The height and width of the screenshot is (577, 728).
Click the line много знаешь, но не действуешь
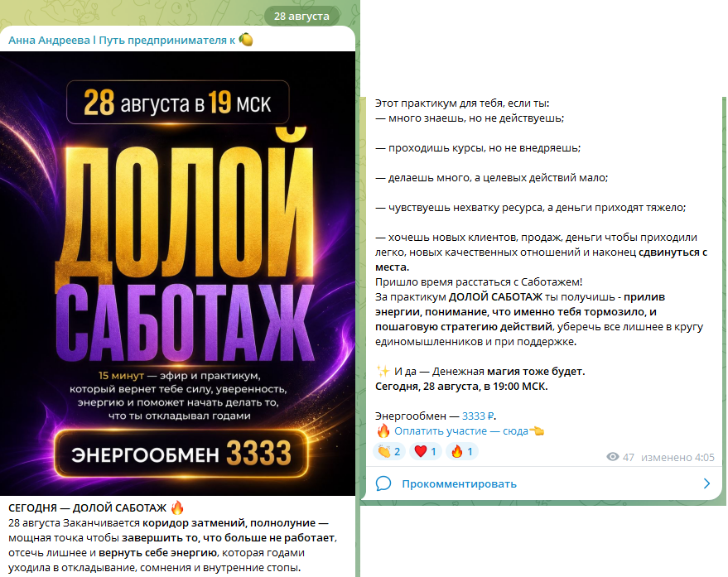[x=470, y=118]
